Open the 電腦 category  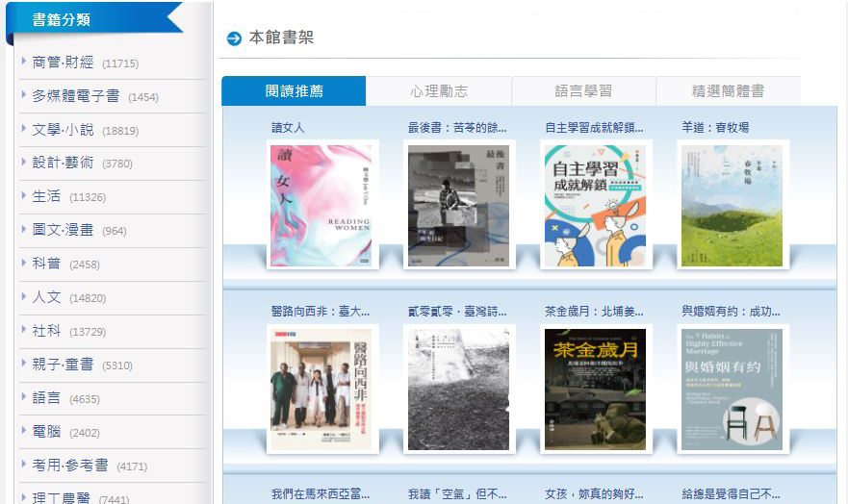[x=47, y=432]
